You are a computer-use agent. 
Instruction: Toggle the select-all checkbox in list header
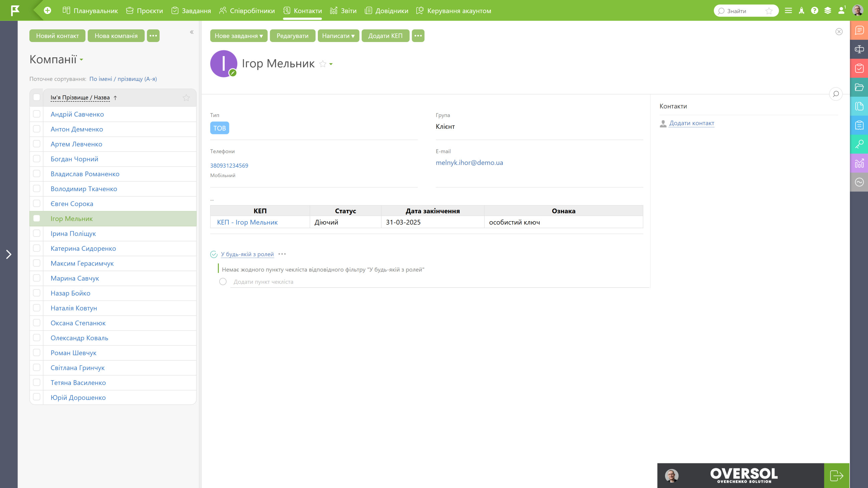click(37, 97)
